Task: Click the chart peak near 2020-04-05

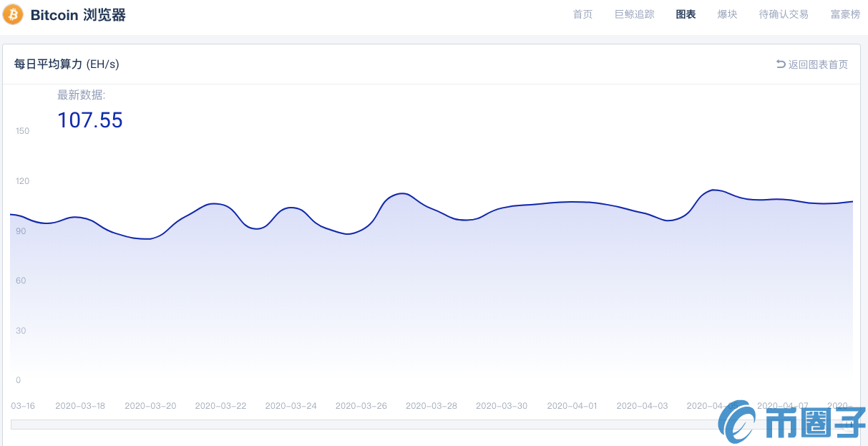Action: [712, 190]
